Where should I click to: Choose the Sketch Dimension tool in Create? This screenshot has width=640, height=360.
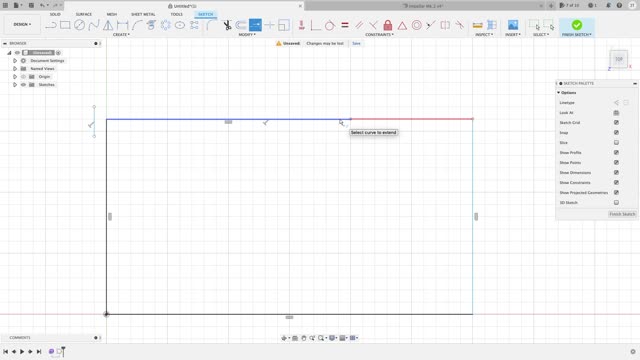pos(122,25)
